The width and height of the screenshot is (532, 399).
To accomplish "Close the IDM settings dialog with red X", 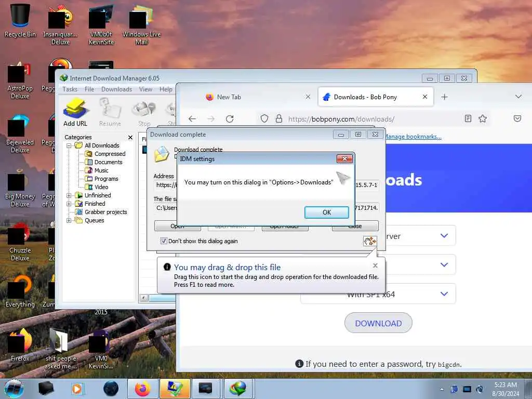I will click(x=344, y=158).
